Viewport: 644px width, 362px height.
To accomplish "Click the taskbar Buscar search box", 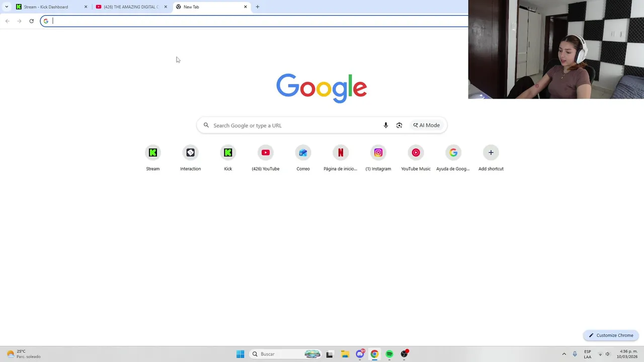I will point(286,354).
